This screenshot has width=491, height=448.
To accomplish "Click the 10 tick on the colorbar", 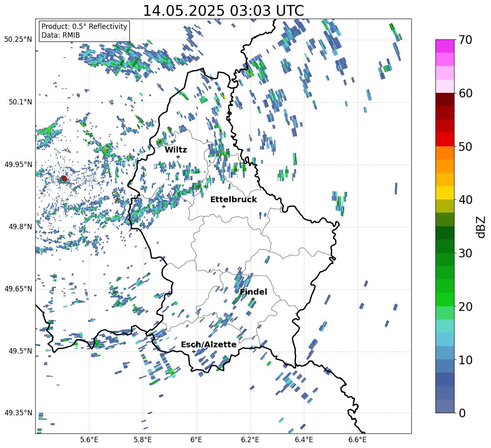I will tap(465, 360).
